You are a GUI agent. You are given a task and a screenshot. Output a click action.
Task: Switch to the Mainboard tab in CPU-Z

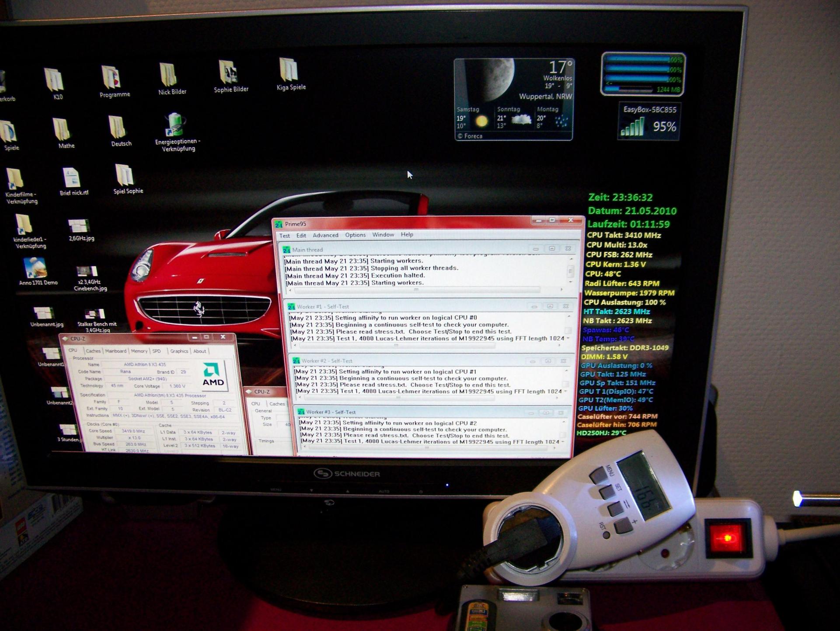[x=115, y=351]
